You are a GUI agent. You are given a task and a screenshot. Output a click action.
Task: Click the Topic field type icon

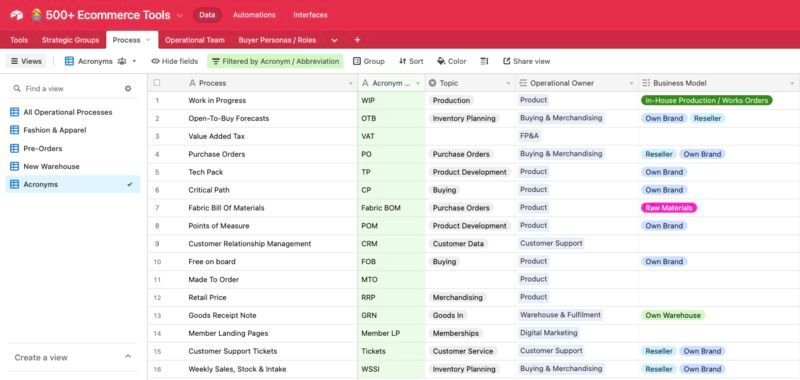(x=433, y=83)
